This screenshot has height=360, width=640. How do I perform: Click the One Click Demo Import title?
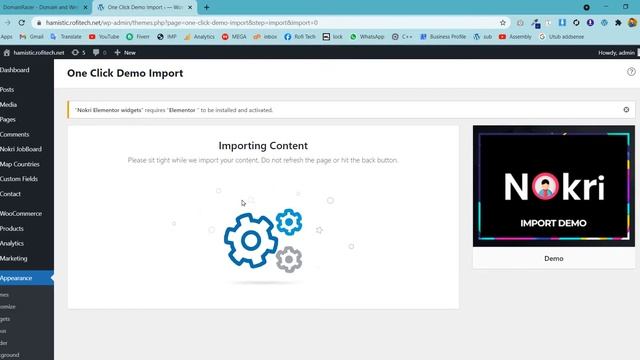pos(125,73)
